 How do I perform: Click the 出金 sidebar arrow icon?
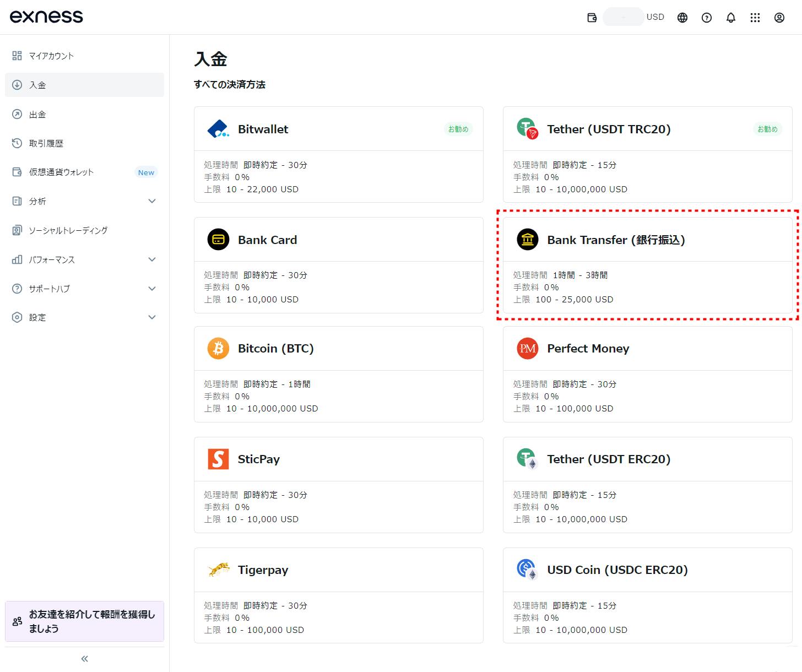tap(17, 114)
